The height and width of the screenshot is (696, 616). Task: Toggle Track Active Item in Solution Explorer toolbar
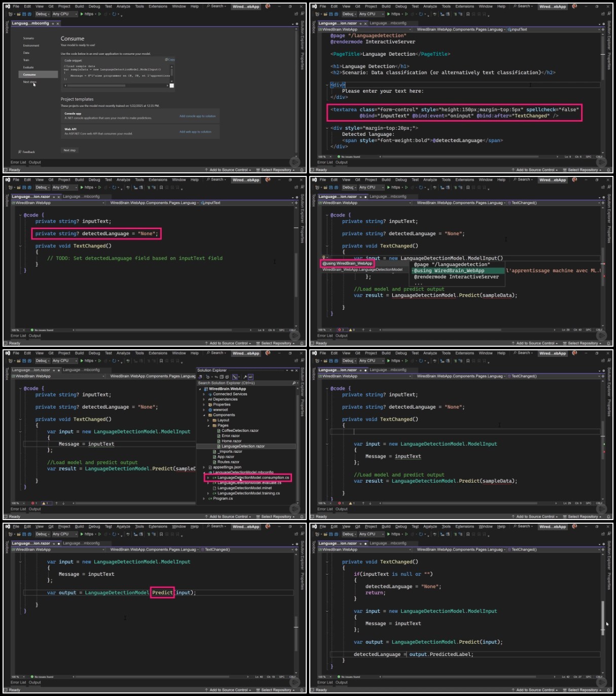tap(235, 377)
